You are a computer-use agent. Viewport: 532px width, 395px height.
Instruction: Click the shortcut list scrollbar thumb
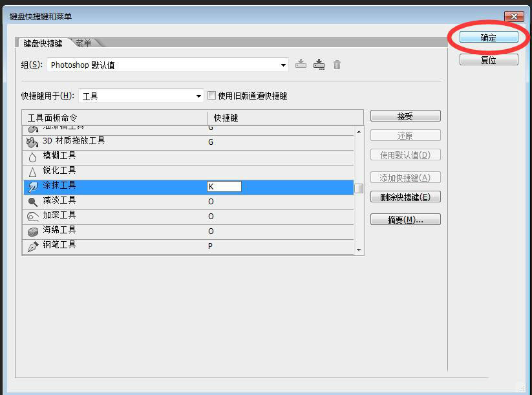[x=359, y=188]
